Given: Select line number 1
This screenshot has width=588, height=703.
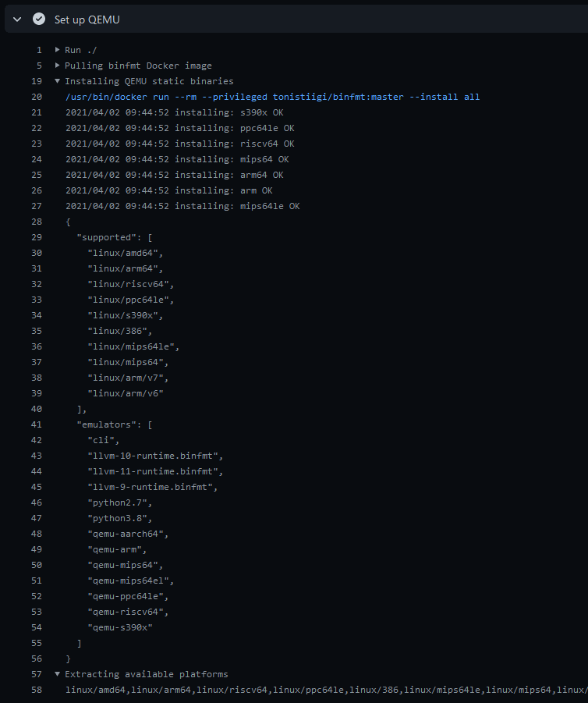Looking at the screenshot, I should [x=38, y=49].
